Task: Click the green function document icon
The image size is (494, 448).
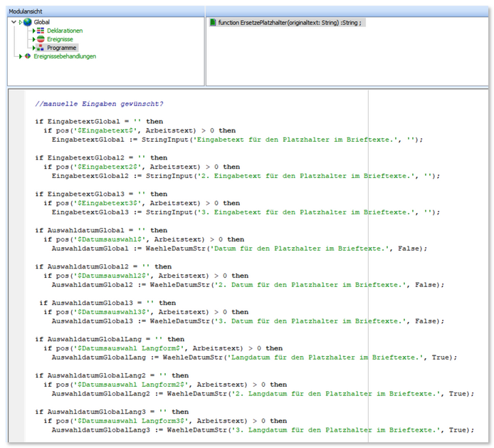Action: point(213,22)
